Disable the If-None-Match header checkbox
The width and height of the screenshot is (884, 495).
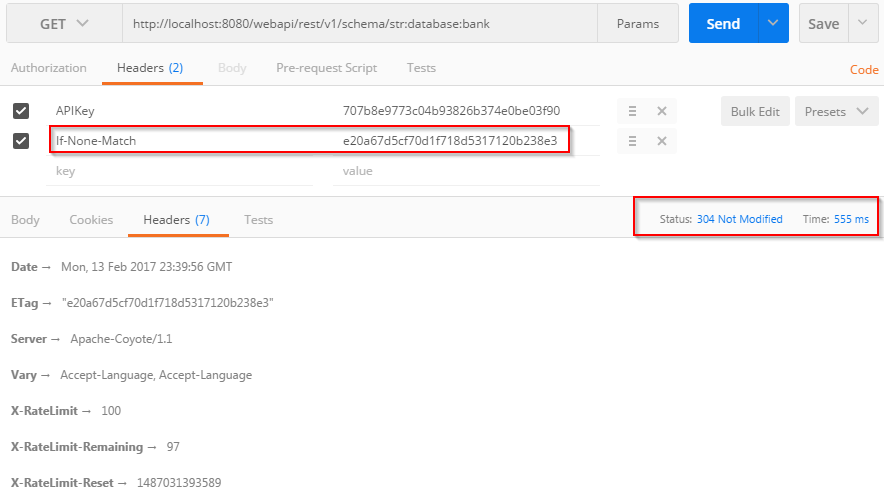point(21,141)
